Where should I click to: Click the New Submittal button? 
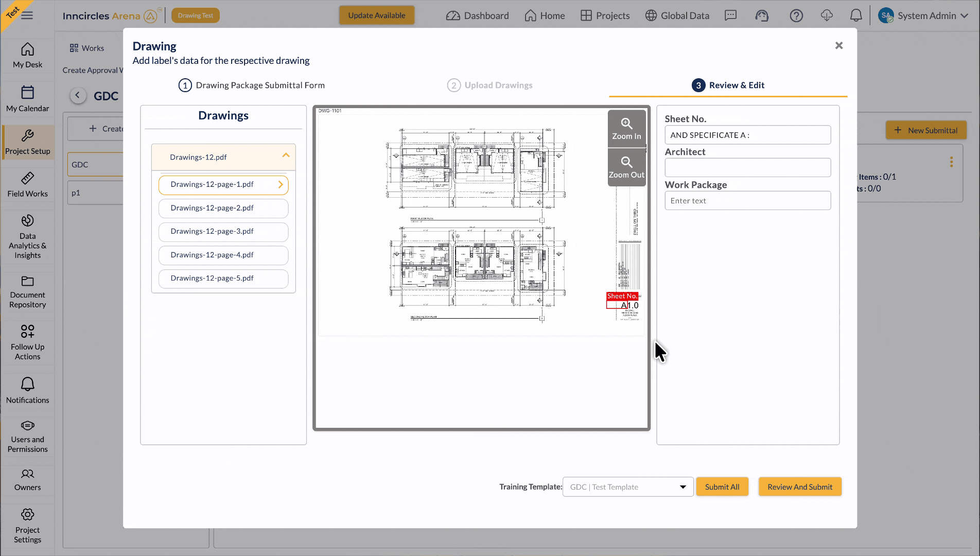click(x=926, y=130)
